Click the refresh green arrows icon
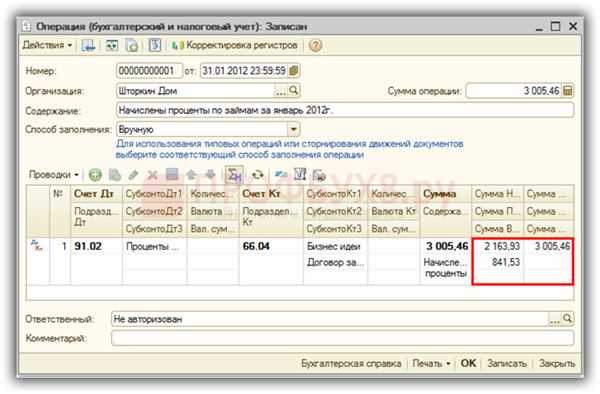Image resolution: width=600 pixels, height=394 pixels. coord(258,175)
